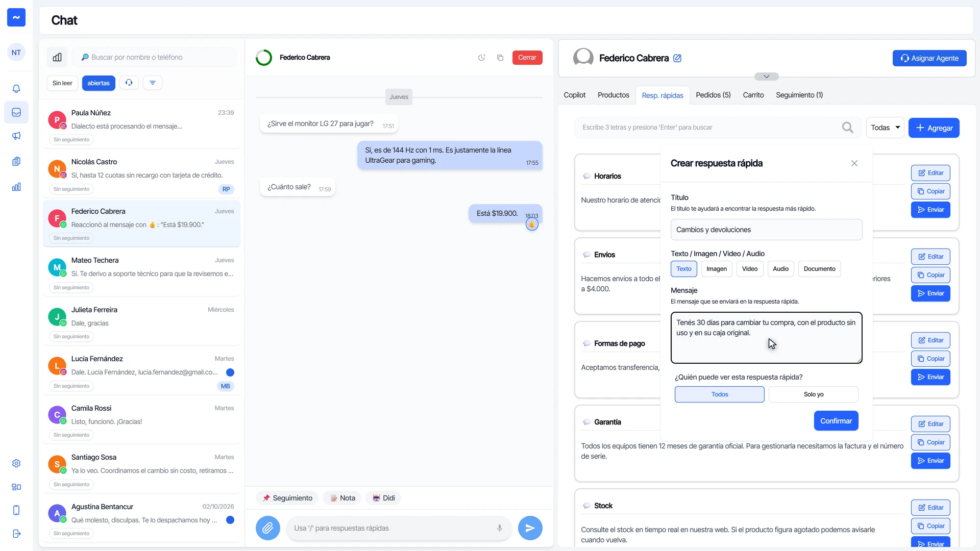The height and width of the screenshot is (551, 980).
Task: Switch to Productos tab
Action: (x=614, y=95)
